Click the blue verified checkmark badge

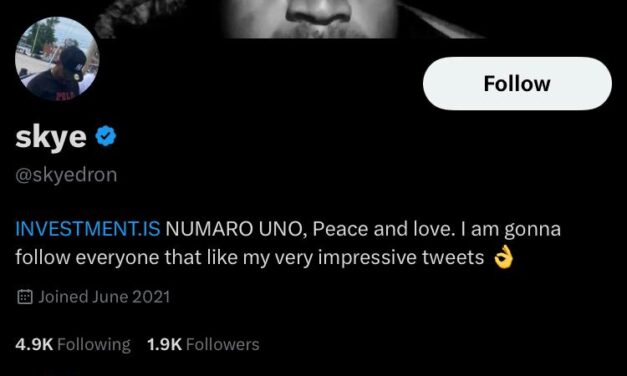point(106,136)
